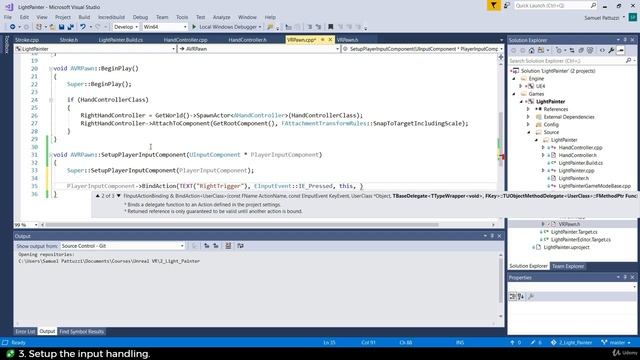Click Local Windows Debugger button
Screen dimensions: 640x360
(x=227, y=27)
